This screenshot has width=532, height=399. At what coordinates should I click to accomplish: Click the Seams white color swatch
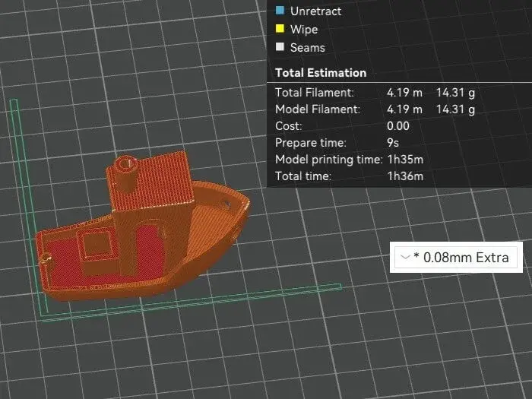pyautogui.click(x=280, y=47)
